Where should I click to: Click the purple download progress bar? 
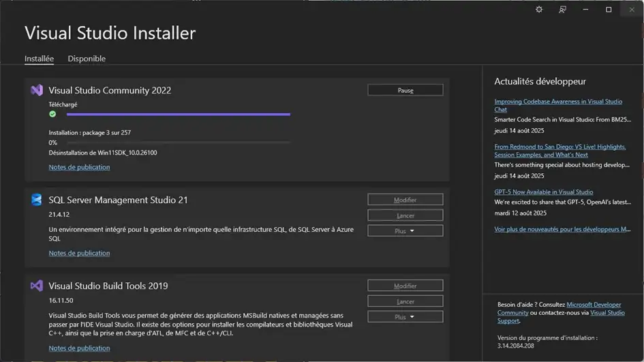[179, 115]
